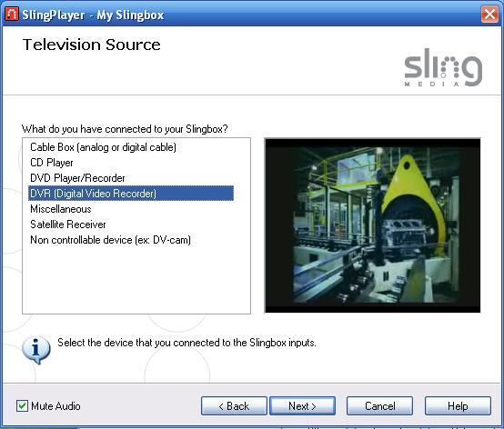The height and width of the screenshot is (429, 504).
Task: Continue setup with the Next button
Action: coord(302,406)
